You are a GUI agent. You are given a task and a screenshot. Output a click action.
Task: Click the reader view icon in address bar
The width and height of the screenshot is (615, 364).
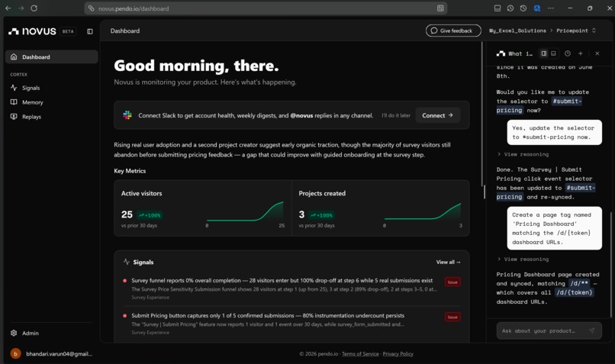tap(440, 8)
